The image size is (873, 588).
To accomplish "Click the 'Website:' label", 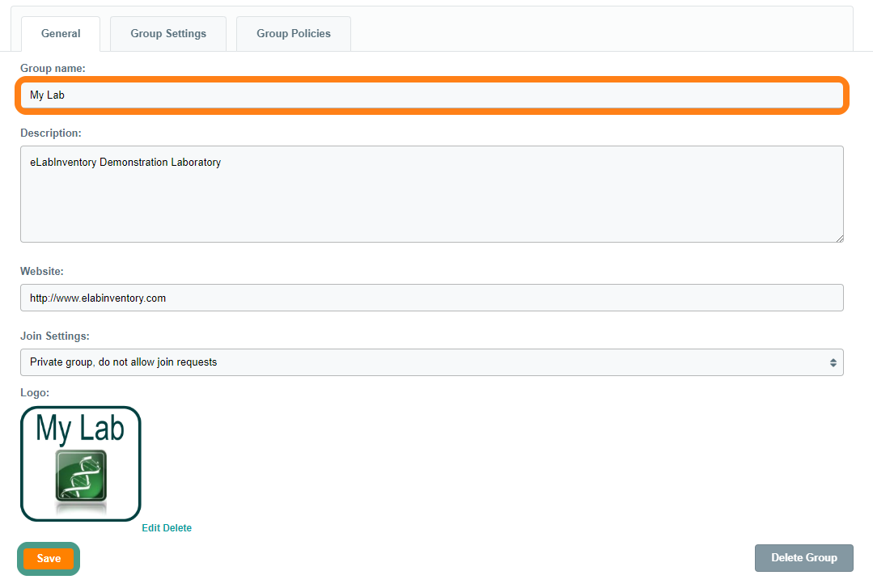I will coord(42,271).
